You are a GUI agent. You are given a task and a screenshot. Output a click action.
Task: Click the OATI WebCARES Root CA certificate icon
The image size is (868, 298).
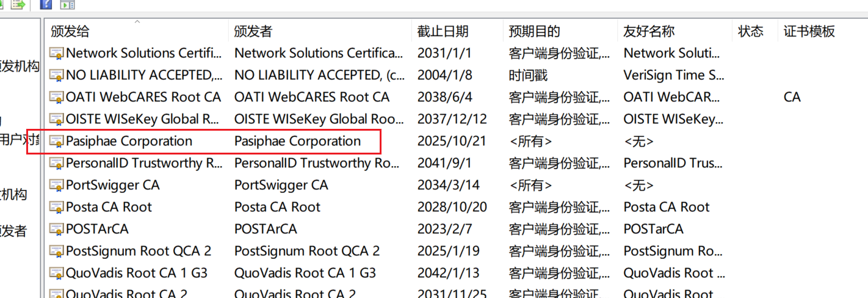(x=57, y=98)
